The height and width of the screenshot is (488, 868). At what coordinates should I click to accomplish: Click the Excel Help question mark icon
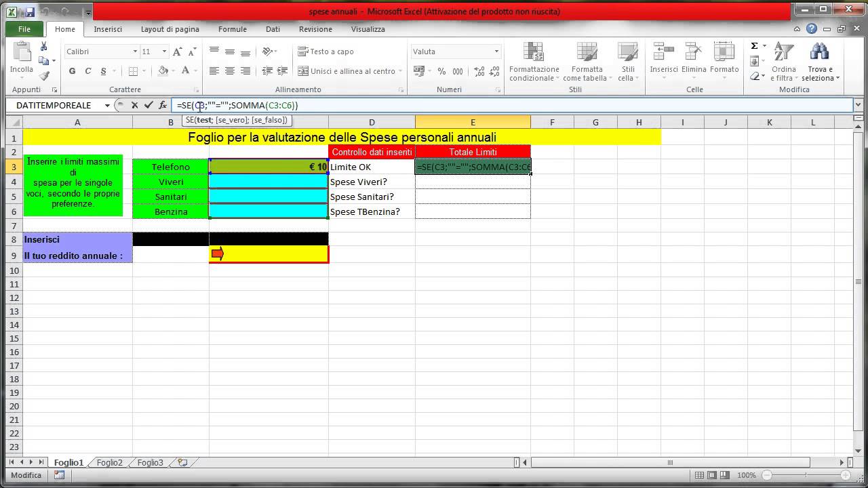pos(812,29)
